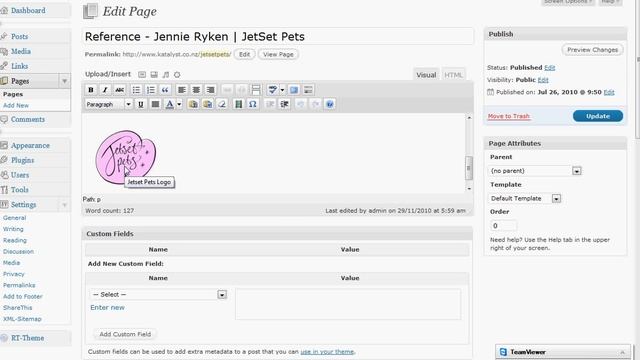Viewport: 640px width, 360px height.
Task: Open RT-Theme in the sidebar
Action: tap(27, 338)
